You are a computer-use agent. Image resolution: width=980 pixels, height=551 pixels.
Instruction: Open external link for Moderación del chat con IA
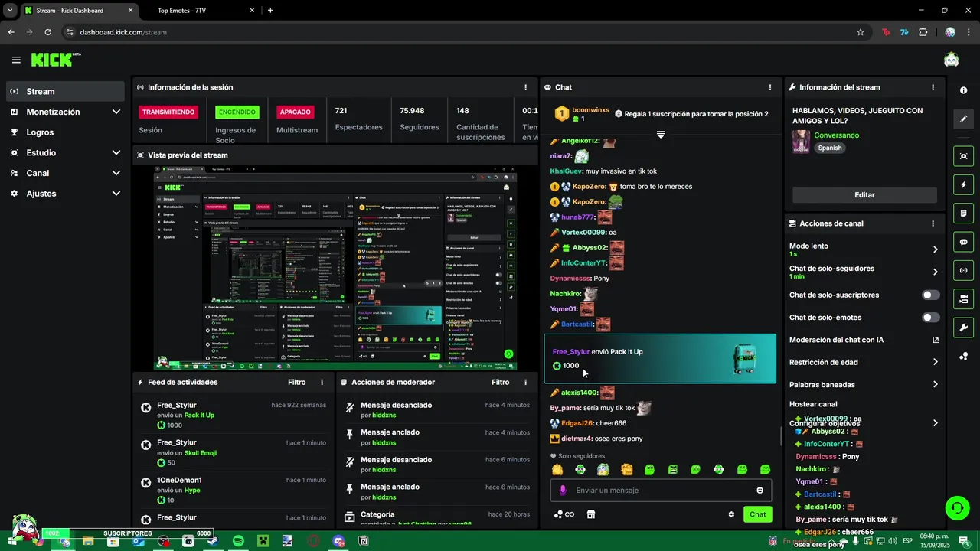tap(936, 340)
